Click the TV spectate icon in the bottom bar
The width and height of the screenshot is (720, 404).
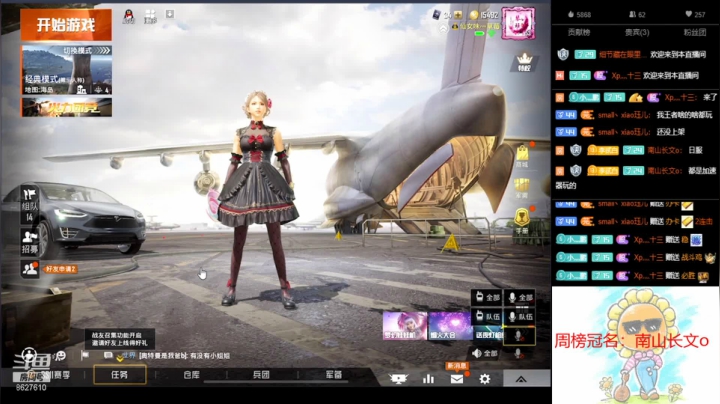tap(398, 379)
